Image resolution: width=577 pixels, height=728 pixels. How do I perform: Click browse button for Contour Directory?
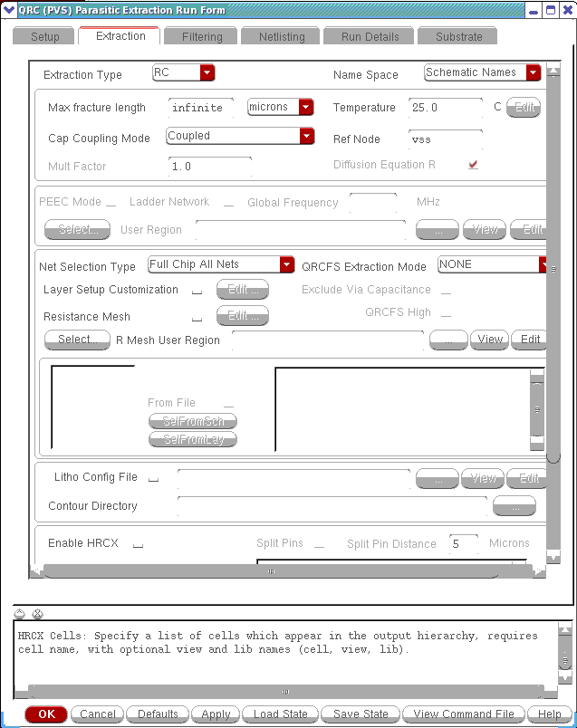[514, 506]
